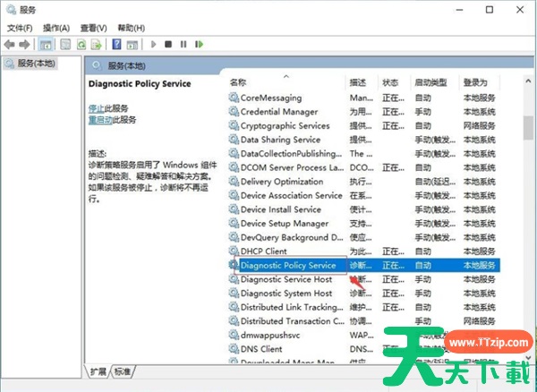Click the services list vertical scrollbar thumb
The width and height of the screenshot is (537, 392).
(x=528, y=127)
